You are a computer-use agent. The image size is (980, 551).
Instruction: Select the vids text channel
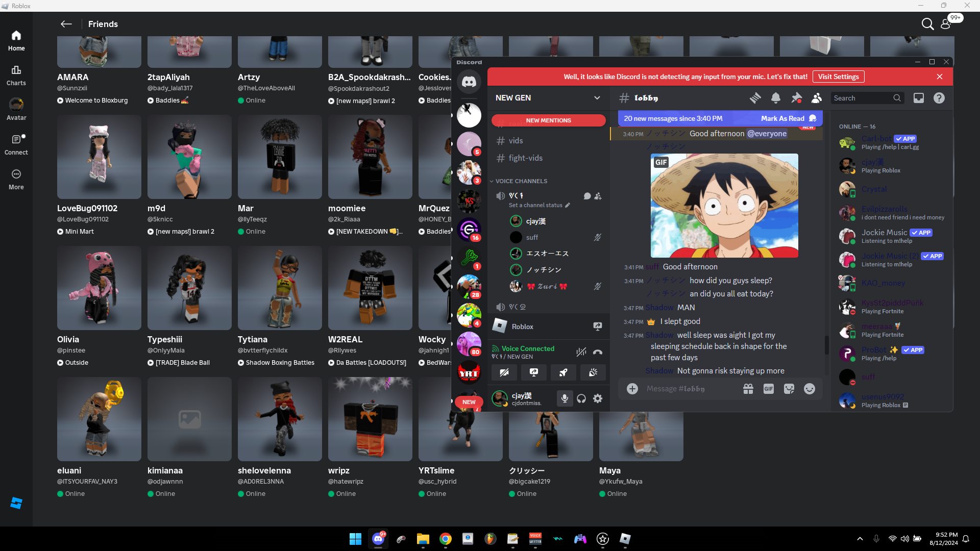pyautogui.click(x=516, y=141)
